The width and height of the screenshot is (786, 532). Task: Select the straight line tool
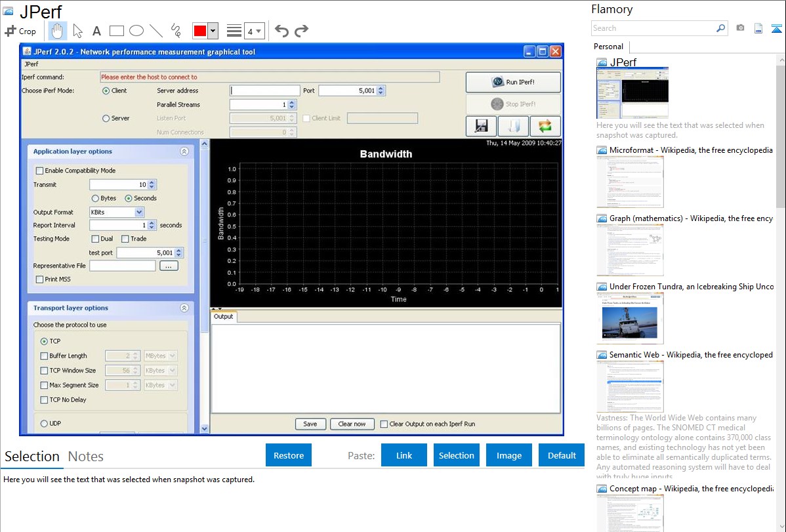pos(156,31)
